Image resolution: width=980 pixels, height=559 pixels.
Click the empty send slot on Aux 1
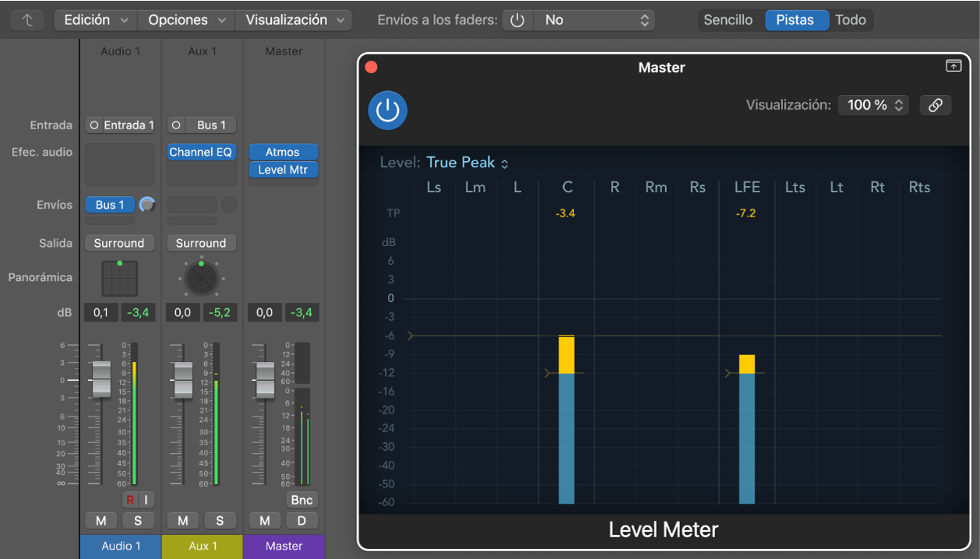pyautogui.click(x=192, y=205)
